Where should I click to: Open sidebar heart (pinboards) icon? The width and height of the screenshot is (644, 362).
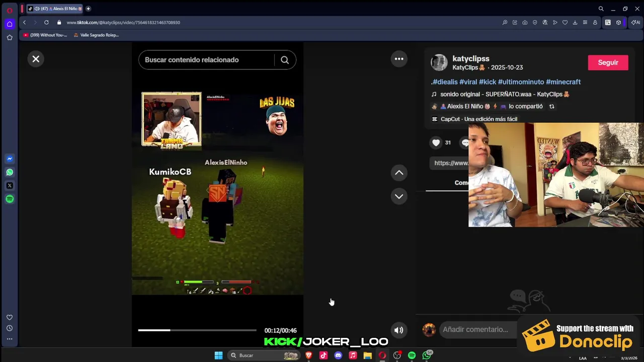9,317
